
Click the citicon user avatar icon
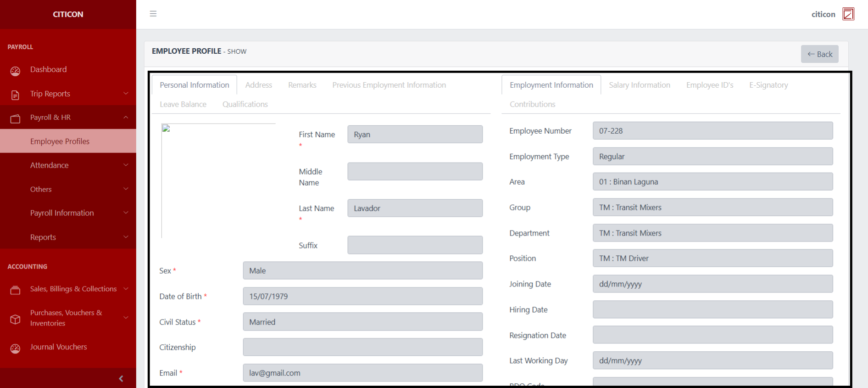click(x=848, y=14)
